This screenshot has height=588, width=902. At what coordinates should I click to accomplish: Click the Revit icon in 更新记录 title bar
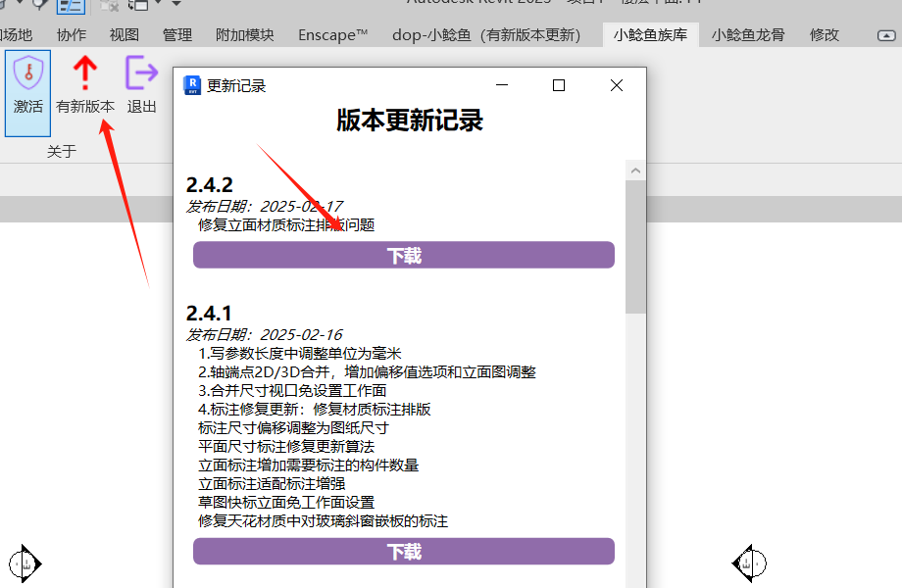(x=192, y=85)
